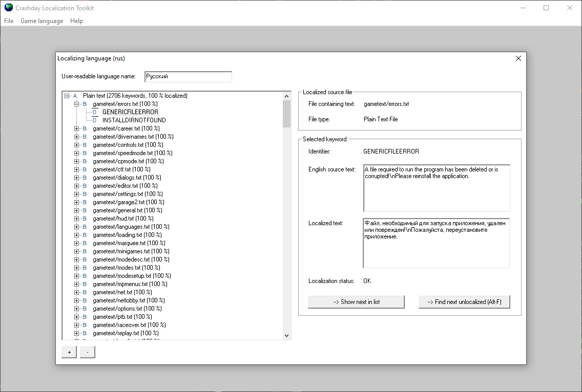Select gametext/modesetup.txt in the tree

click(x=132, y=275)
